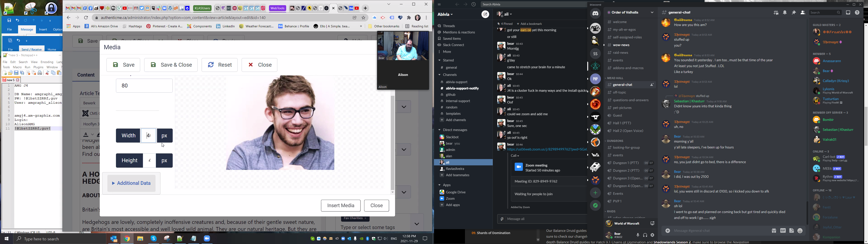Open File Explorer from the taskbar

click(140, 239)
